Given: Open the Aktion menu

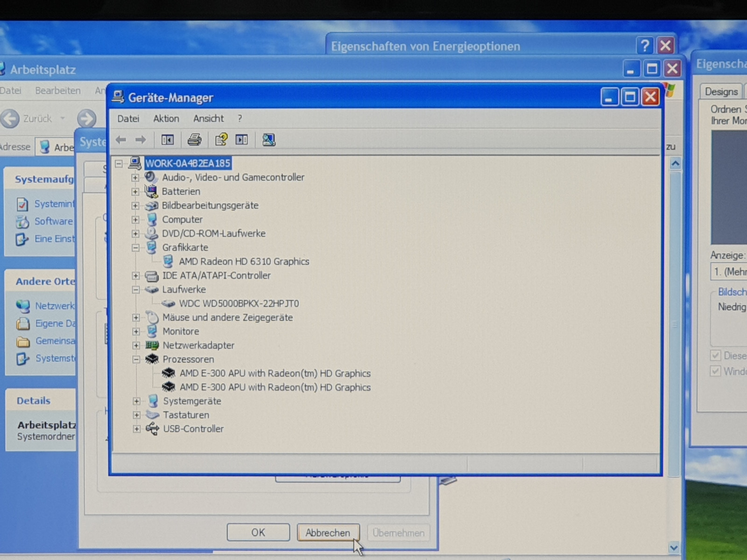Looking at the screenshot, I should coord(166,119).
